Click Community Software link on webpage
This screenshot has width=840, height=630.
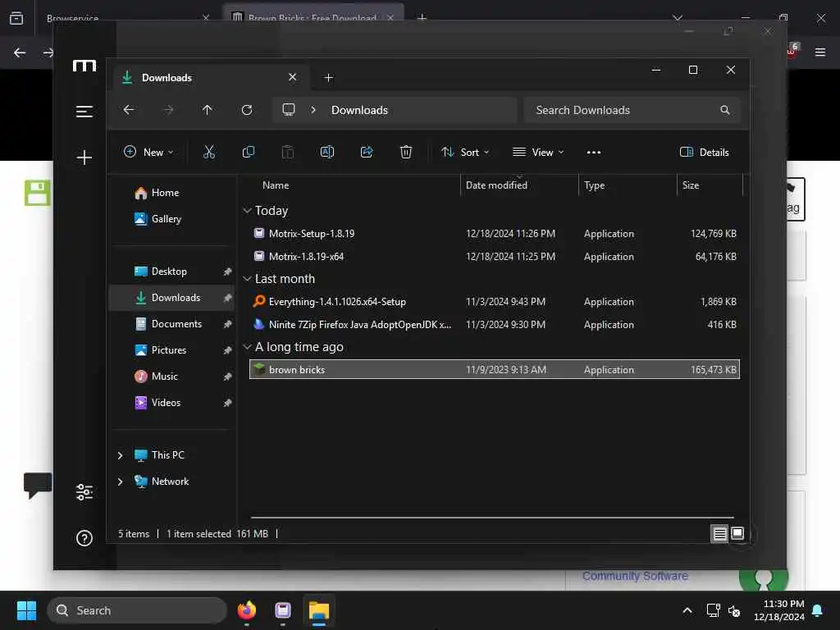tap(635, 576)
